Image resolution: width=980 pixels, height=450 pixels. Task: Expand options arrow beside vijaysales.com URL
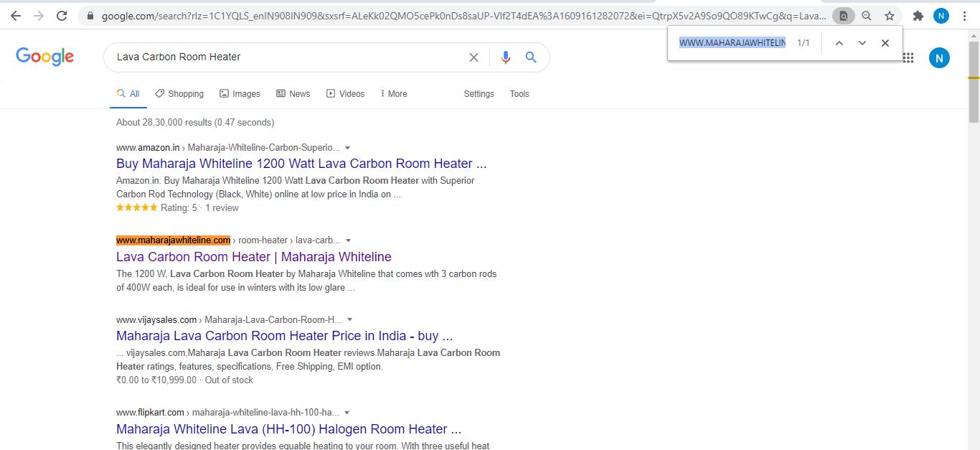(350, 319)
